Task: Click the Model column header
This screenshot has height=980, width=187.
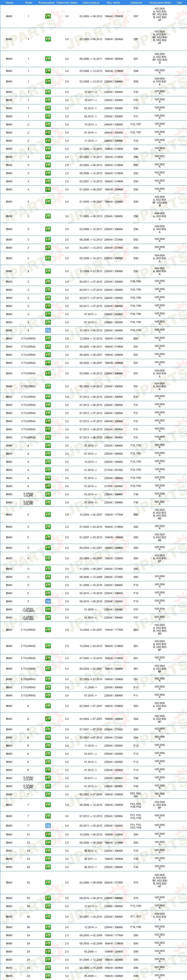Action: (28, 3)
